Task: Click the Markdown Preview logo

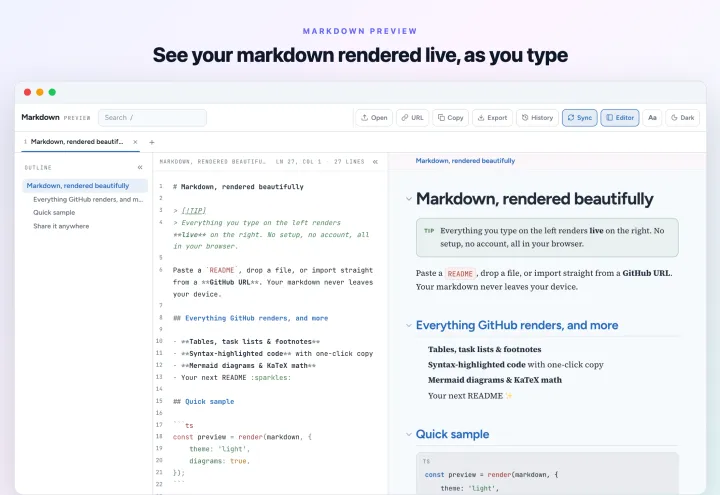Action: point(56,118)
